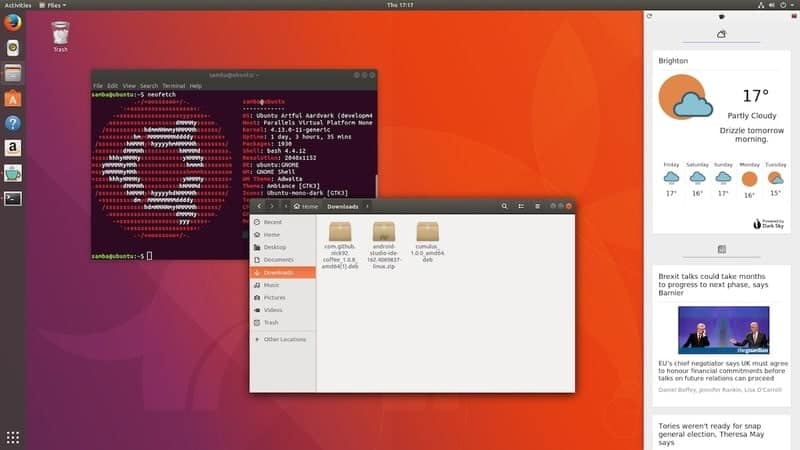This screenshot has width=800, height=450.
Task: Open the Files app dock icon
Action: point(13,73)
